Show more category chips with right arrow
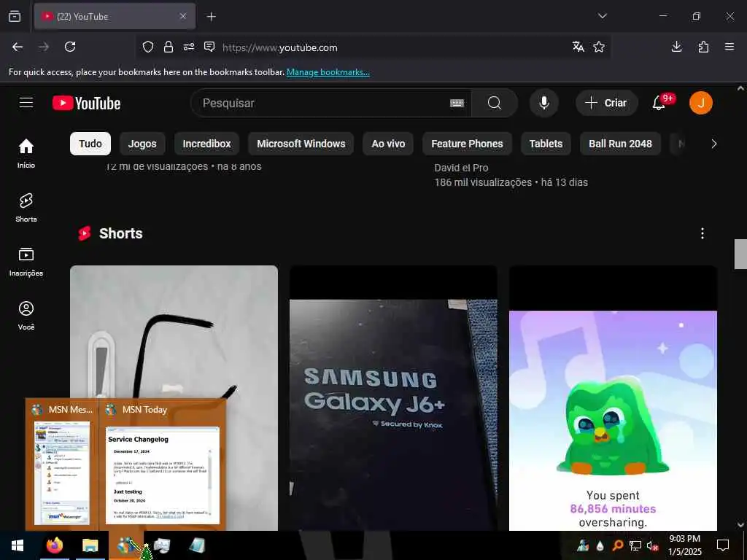 713,144
